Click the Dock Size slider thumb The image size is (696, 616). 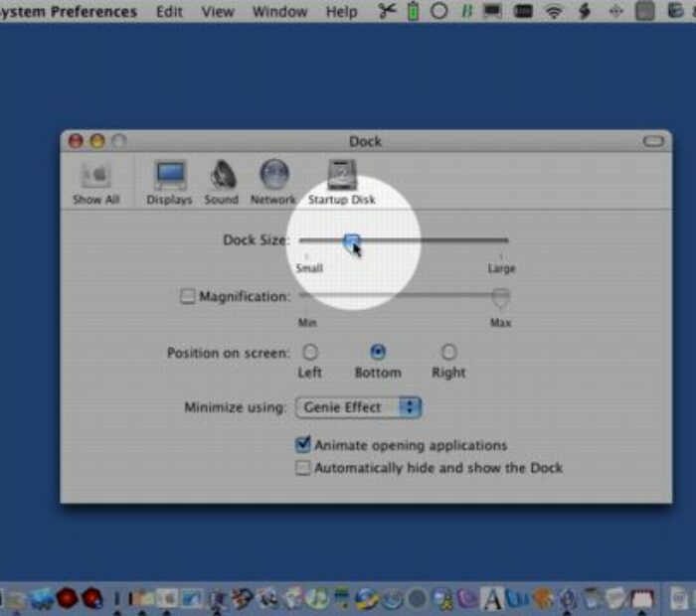(352, 242)
